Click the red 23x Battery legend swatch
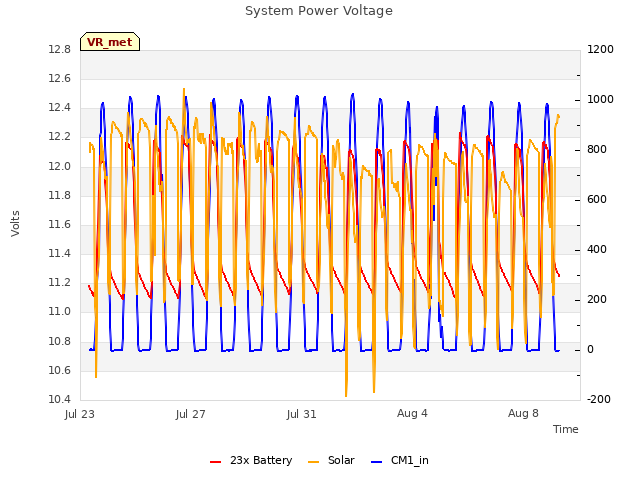 (216, 462)
